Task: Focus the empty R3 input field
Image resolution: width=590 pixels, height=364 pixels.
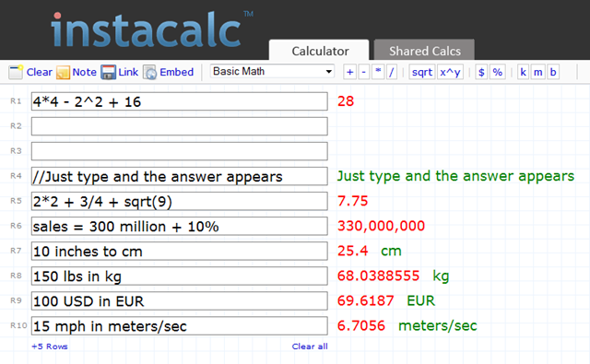Action: 180,151
